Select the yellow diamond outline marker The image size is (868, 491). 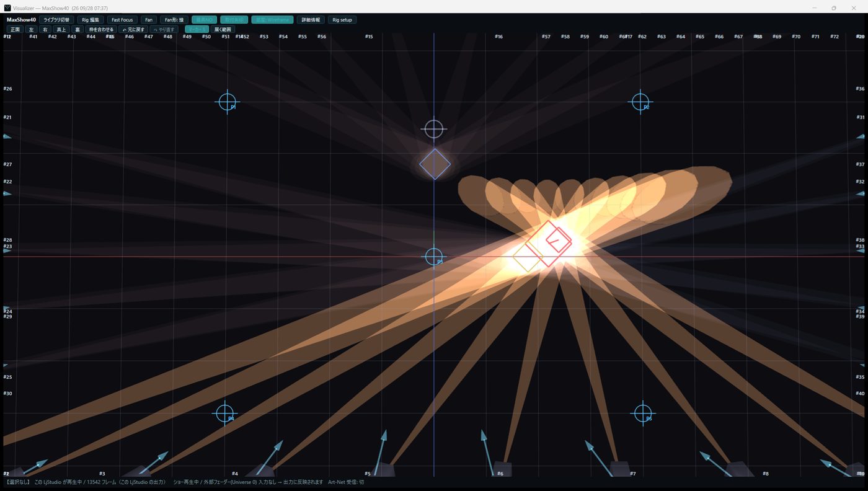pos(528,257)
